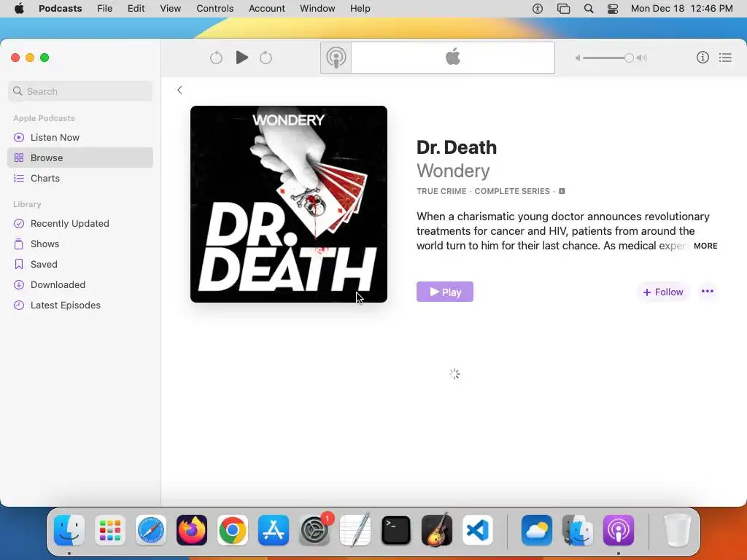The image size is (747, 560).
Task: Open the Apple menu
Action: click(x=19, y=8)
